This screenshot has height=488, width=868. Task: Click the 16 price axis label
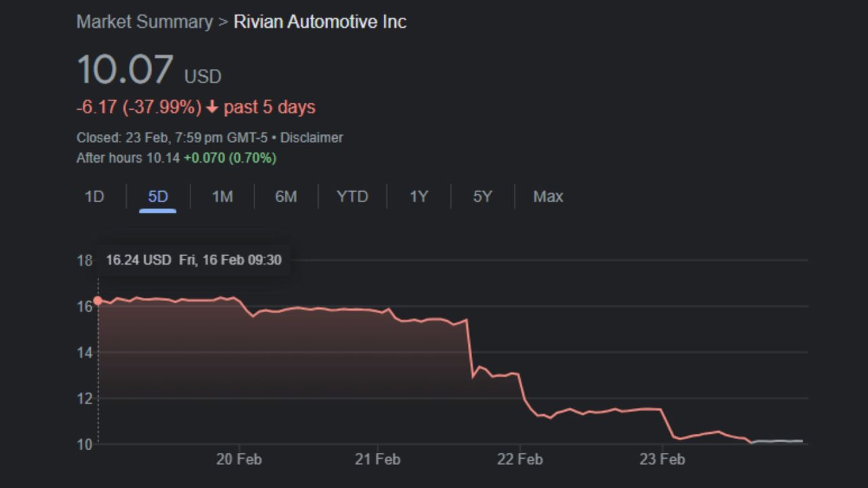84,306
